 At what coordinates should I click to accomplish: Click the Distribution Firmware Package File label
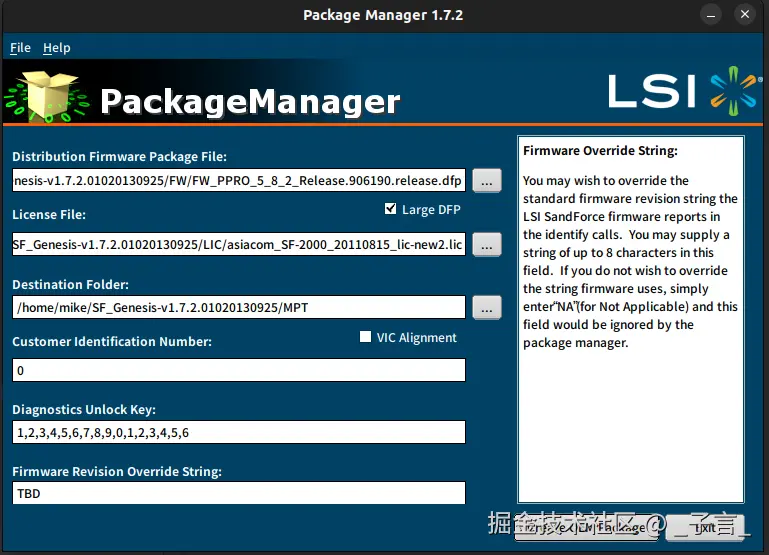120,156
